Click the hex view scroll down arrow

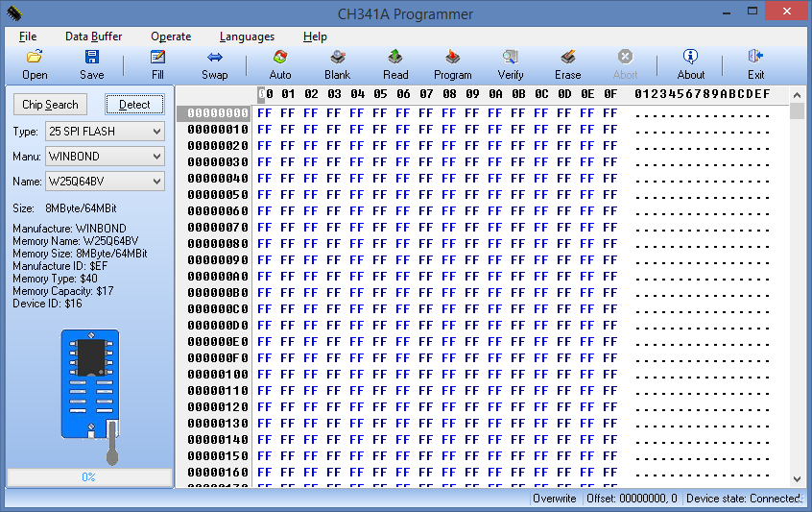point(797,478)
